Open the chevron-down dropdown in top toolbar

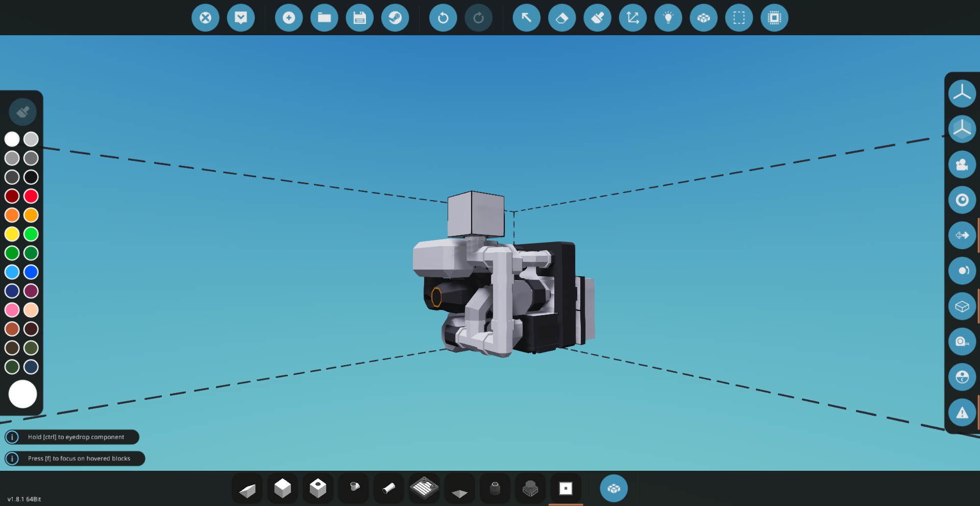click(x=241, y=18)
